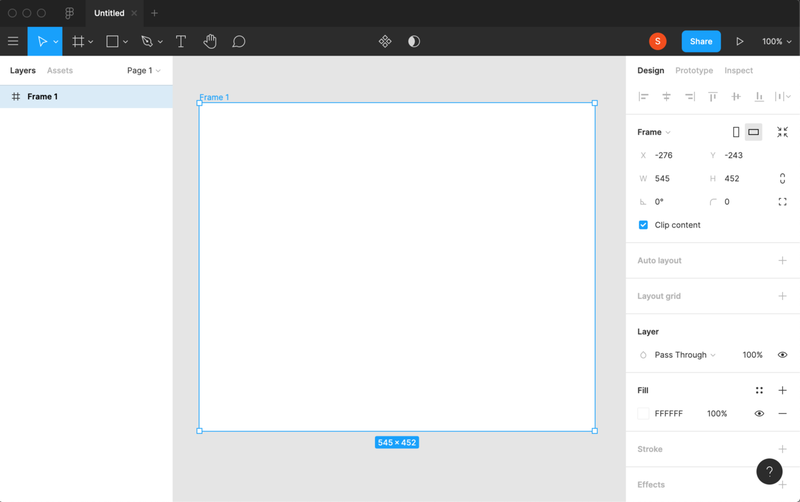Click the layer opacity 100% field
Screen dimensions: 800x502
pos(753,355)
